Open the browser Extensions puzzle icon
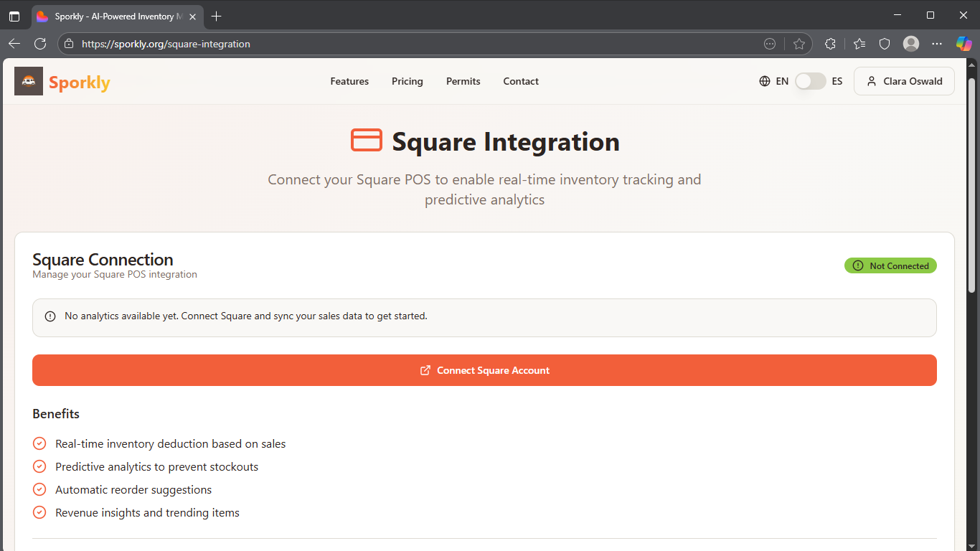The width and height of the screenshot is (980, 551). tap(830, 44)
